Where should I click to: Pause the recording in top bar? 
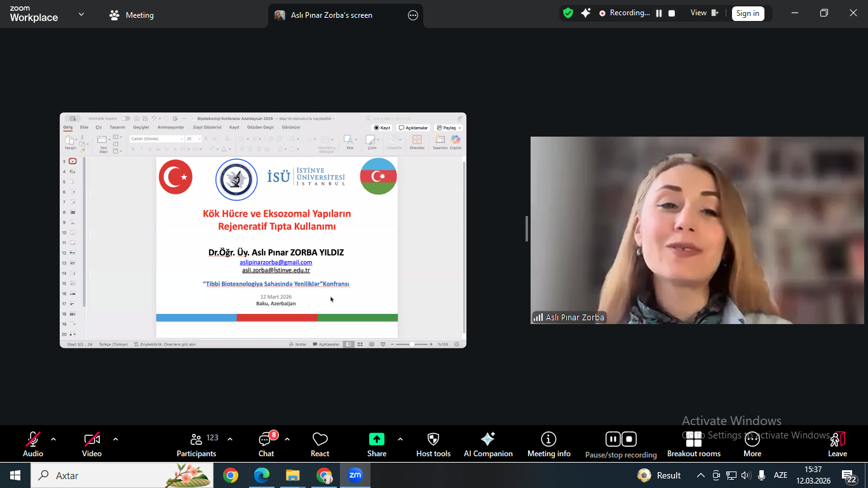[x=659, y=13]
